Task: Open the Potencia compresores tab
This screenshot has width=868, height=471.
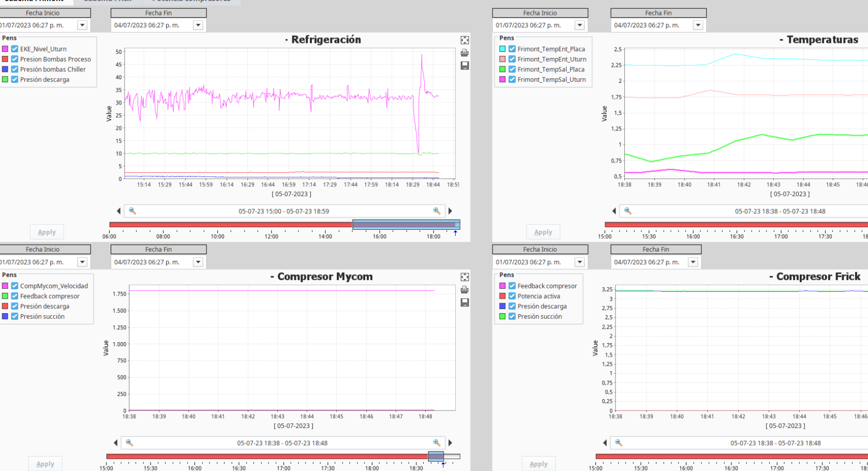Action: point(191,1)
